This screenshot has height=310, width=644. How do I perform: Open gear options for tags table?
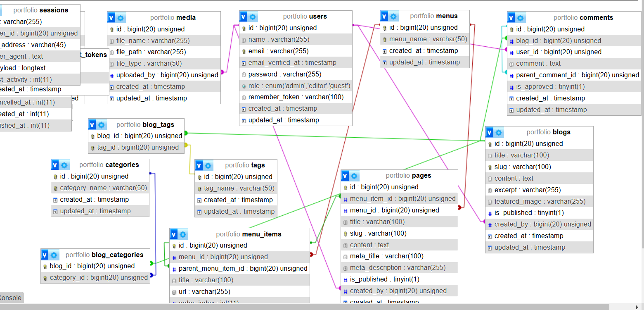coord(208,166)
